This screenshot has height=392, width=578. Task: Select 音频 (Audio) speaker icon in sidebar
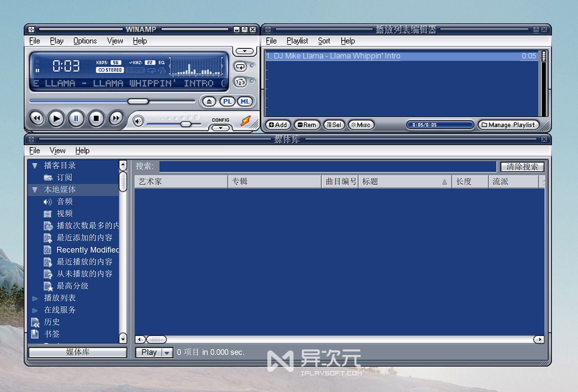48,202
